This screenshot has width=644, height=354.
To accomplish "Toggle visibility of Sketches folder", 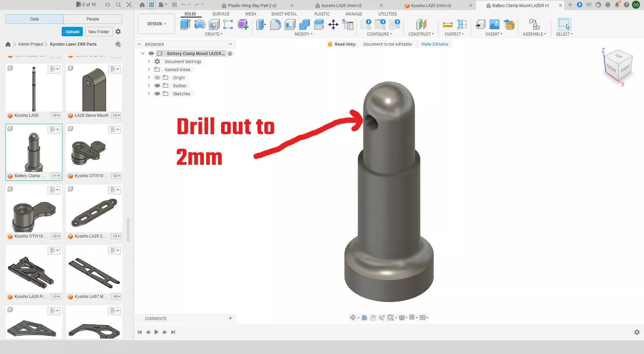I will click(x=157, y=94).
